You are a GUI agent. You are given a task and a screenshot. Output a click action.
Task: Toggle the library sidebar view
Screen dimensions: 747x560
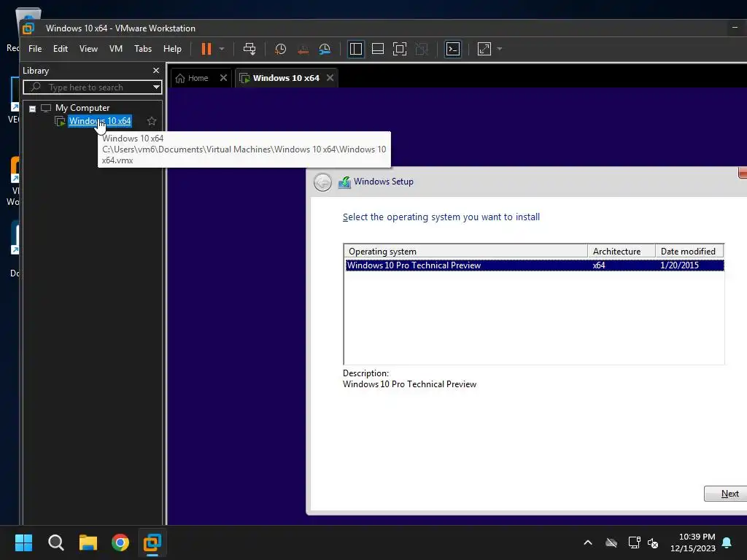pyautogui.click(x=356, y=49)
